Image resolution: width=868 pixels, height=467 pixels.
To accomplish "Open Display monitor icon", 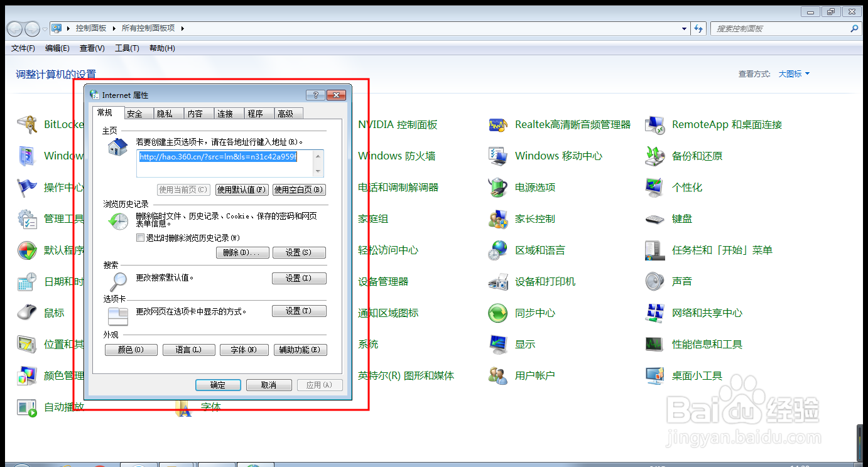I will [498, 344].
